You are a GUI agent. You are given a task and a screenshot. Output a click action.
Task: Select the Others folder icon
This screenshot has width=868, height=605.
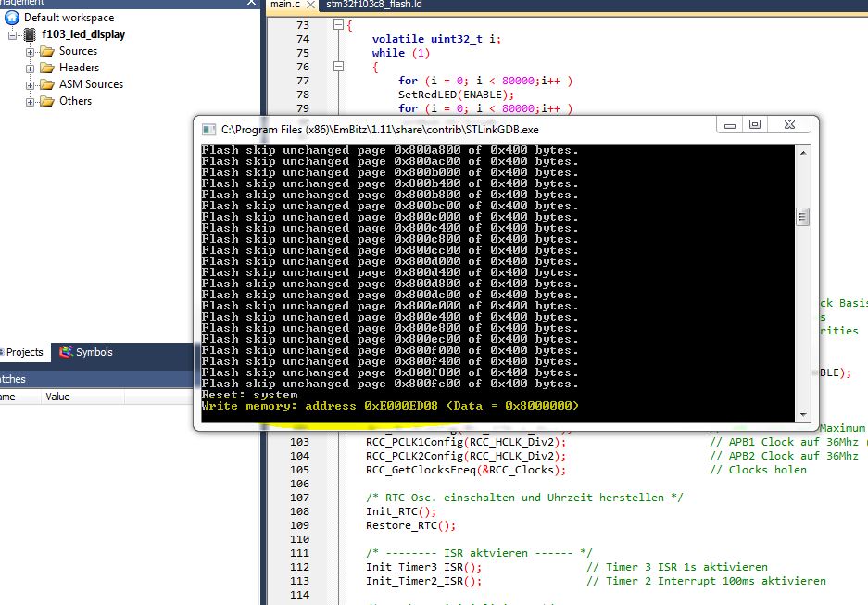point(47,101)
